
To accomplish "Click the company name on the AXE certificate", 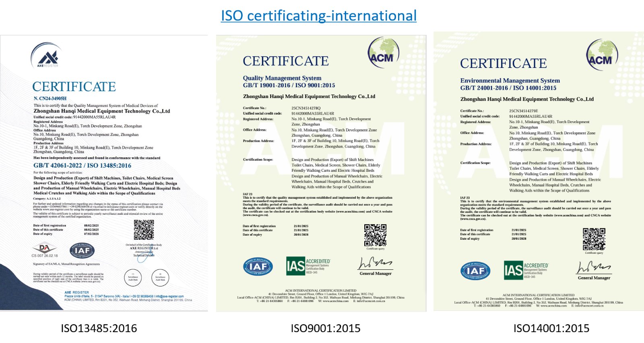I will (x=102, y=111).
